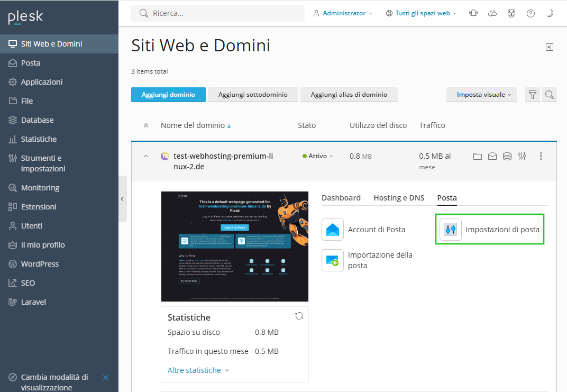Click the cloud sync icon in header
Screen dimensions: 567x392
point(492,13)
